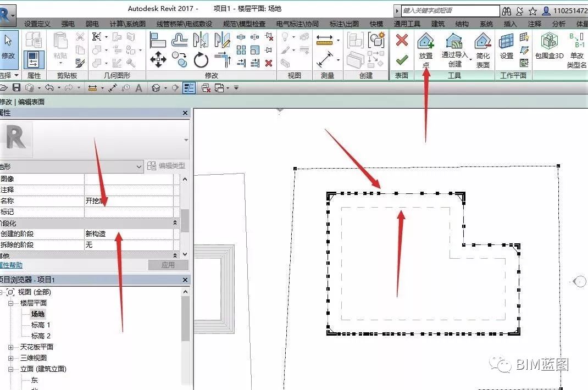Click the 简化表面 (Simplify Surface) tool
The image size is (588, 390).
point(482,50)
